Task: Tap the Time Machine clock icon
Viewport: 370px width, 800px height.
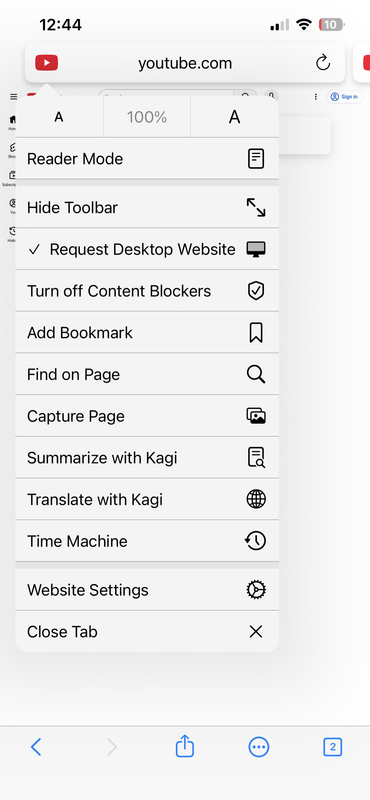Action: pyautogui.click(x=256, y=541)
